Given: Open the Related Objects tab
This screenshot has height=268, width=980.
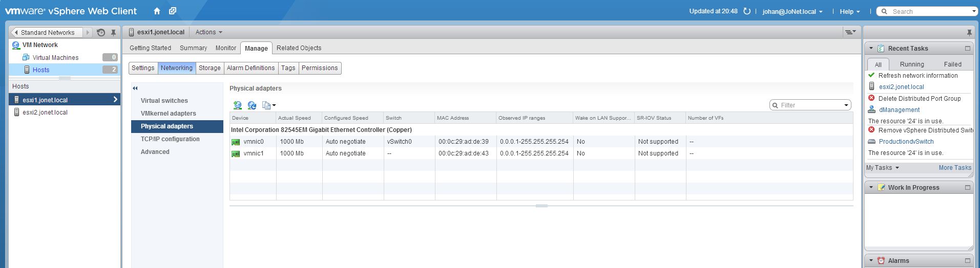Looking at the screenshot, I should [x=299, y=48].
